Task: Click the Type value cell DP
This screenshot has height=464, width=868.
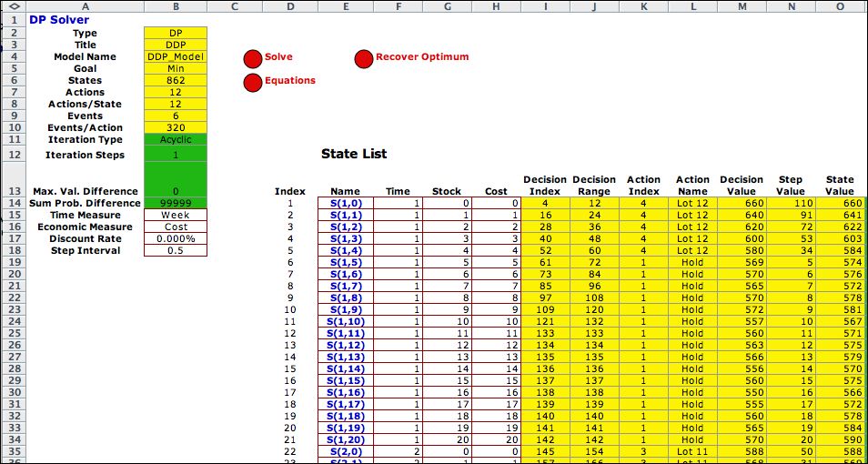Action: tap(176, 33)
